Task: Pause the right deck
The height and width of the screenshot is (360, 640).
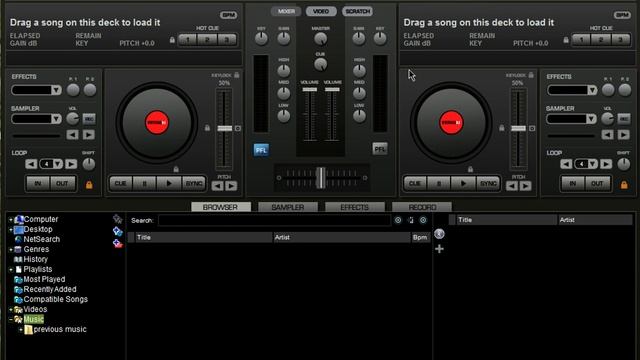Action: 439,184
